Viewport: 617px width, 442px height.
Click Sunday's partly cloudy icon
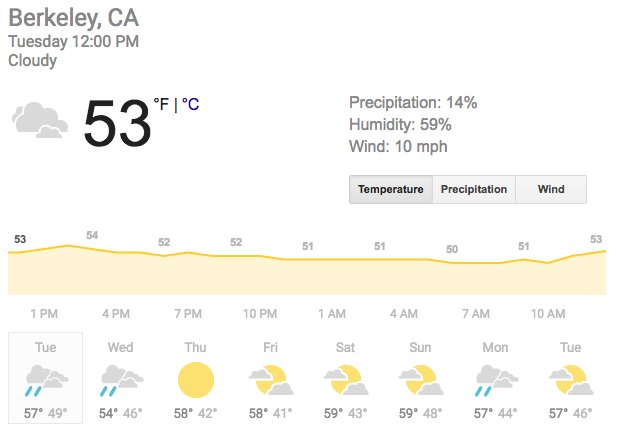(421, 380)
